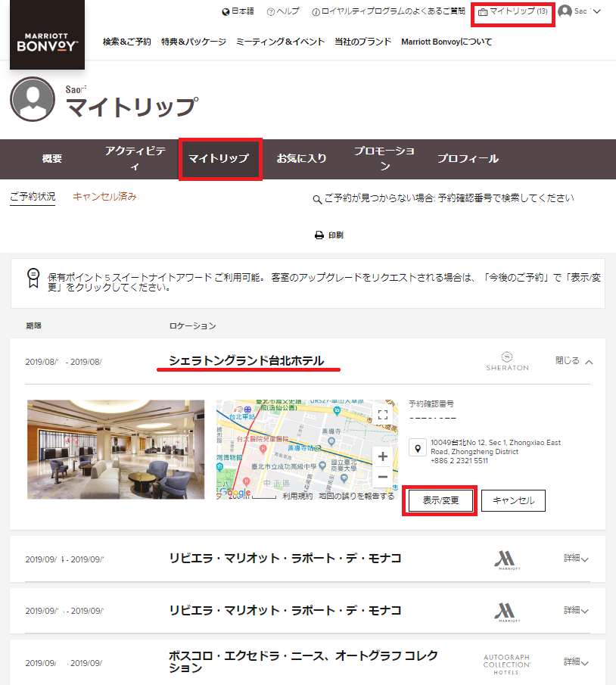The width and height of the screenshot is (616, 685).
Task: Click the loyalty program FAQ info icon
Action: [316, 12]
